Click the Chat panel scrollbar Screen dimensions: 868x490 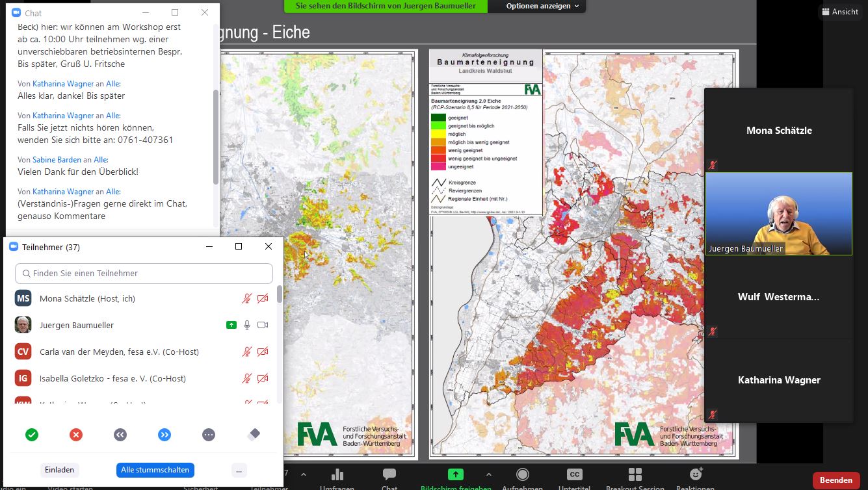pyautogui.click(x=216, y=136)
